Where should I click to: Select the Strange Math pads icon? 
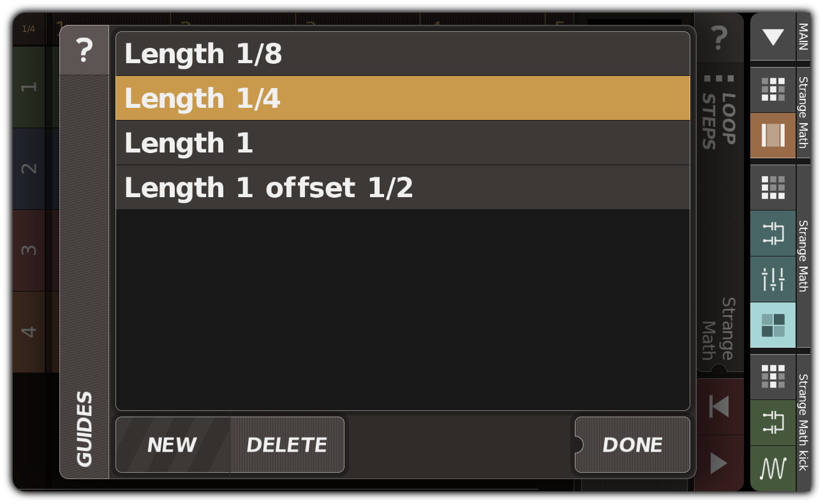(x=773, y=325)
